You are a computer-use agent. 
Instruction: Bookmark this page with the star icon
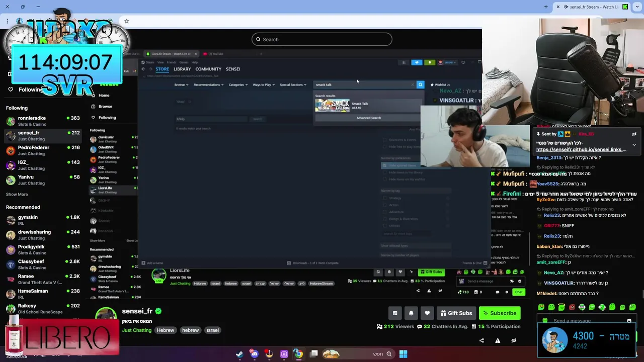127,21
